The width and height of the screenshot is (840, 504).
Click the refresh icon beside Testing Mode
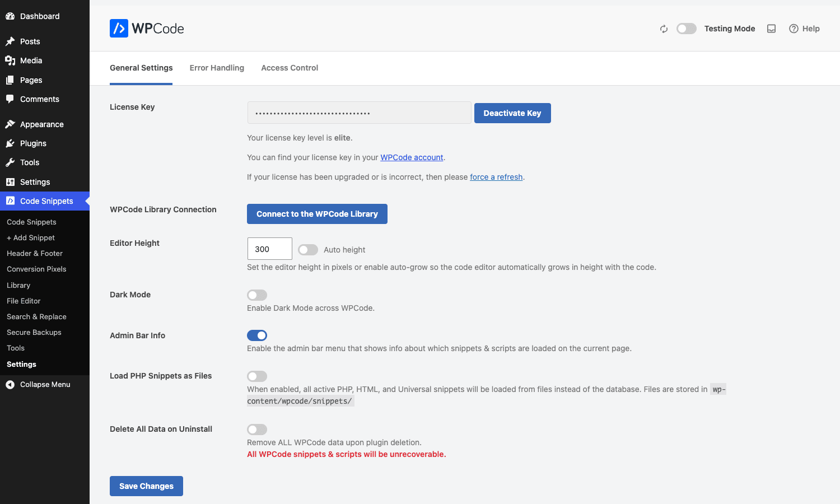click(664, 29)
